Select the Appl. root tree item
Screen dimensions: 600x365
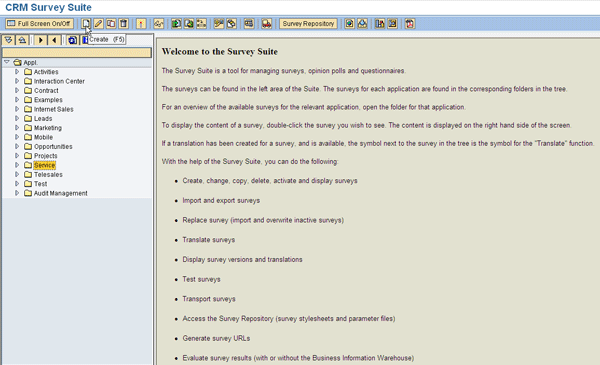coord(30,62)
